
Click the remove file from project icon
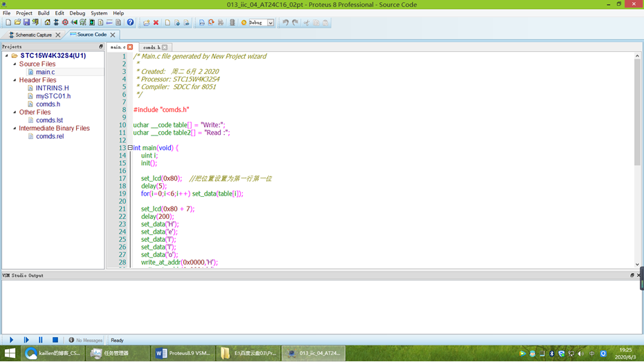point(187,23)
